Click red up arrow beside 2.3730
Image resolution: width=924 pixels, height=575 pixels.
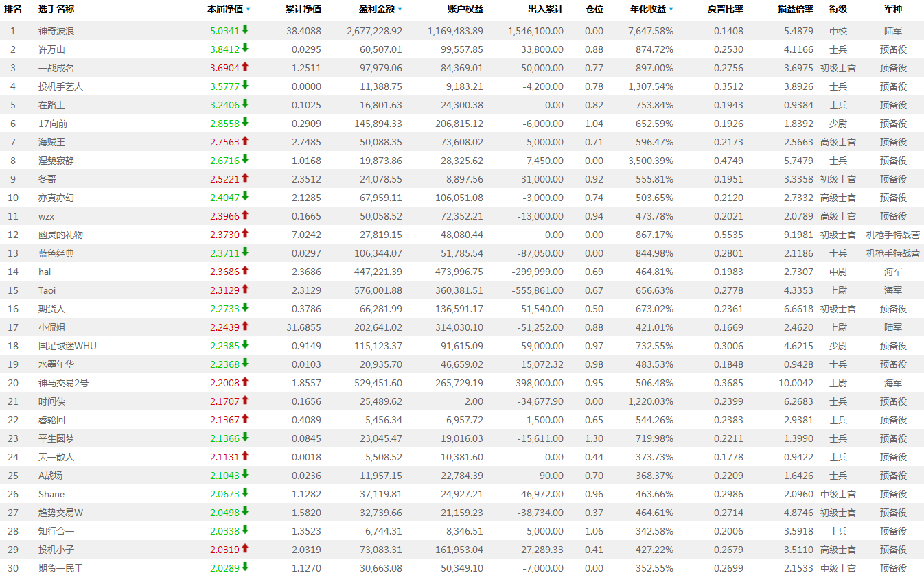(245, 233)
